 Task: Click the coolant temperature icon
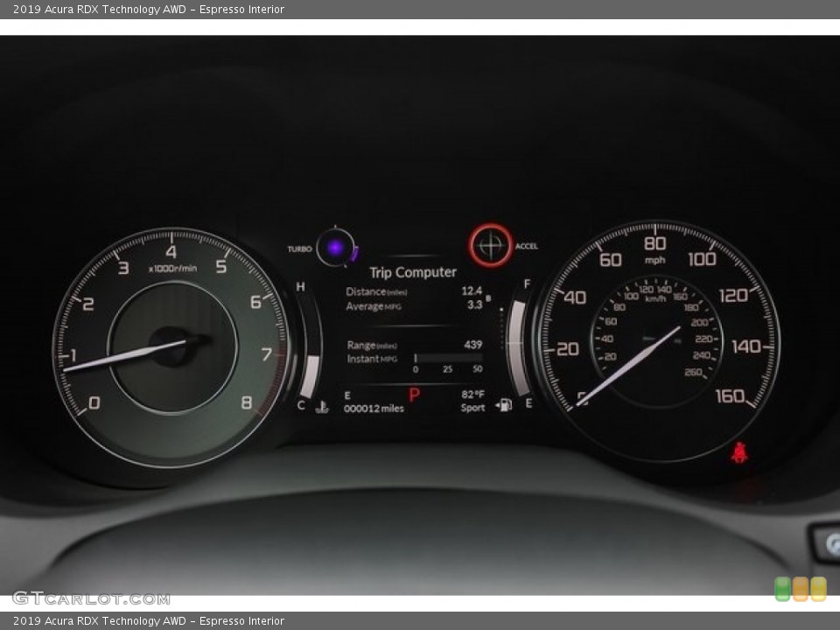click(x=322, y=407)
